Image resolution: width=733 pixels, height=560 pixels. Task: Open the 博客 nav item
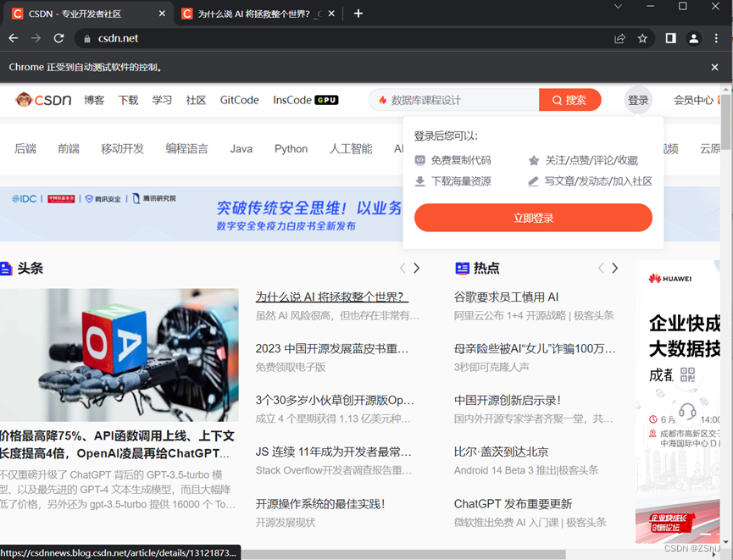[x=94, y=100]
